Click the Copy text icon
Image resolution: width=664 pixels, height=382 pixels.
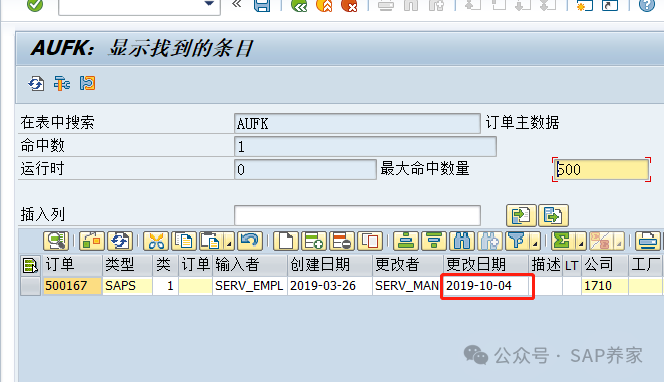click(184, 241)
